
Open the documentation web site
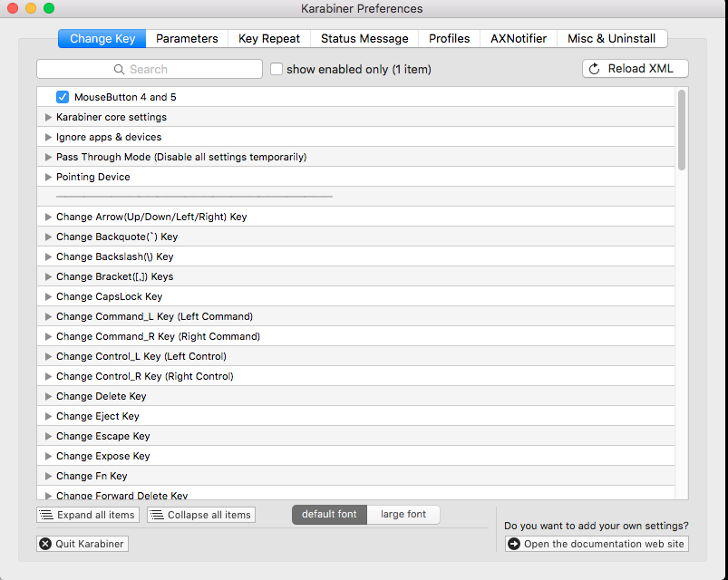click(597, 544)
